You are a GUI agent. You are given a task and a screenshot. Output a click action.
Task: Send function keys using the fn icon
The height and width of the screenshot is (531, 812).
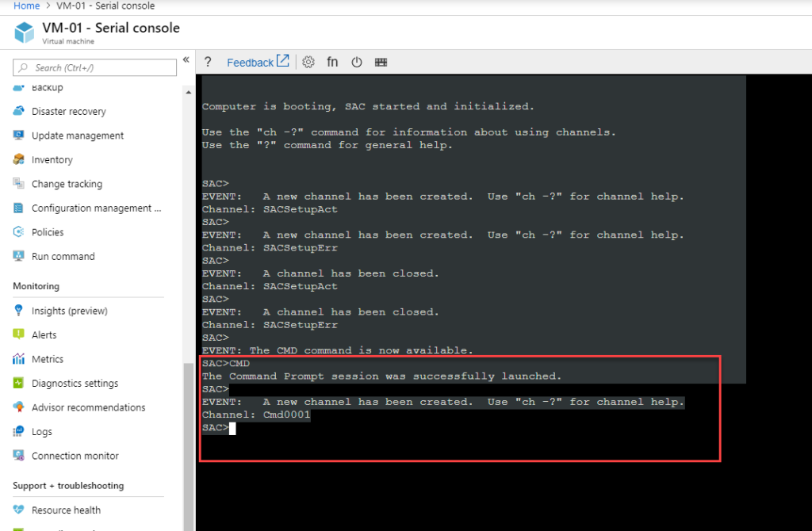click(332, 62)
